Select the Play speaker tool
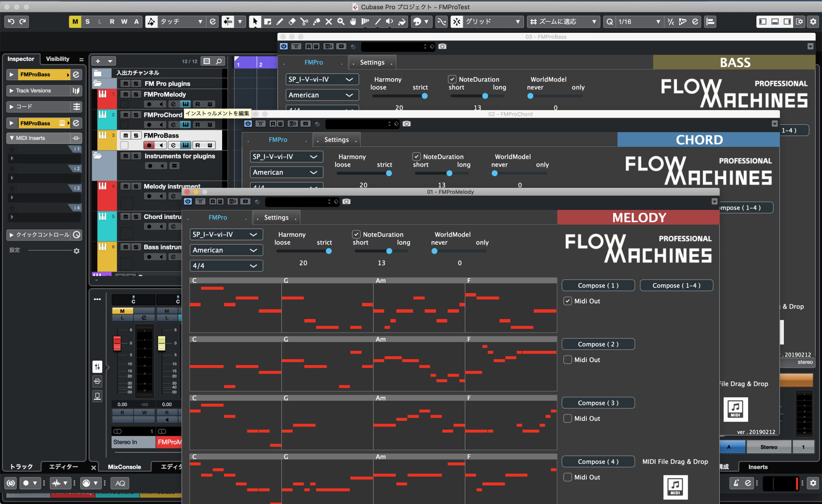 [x=390, y=22]
